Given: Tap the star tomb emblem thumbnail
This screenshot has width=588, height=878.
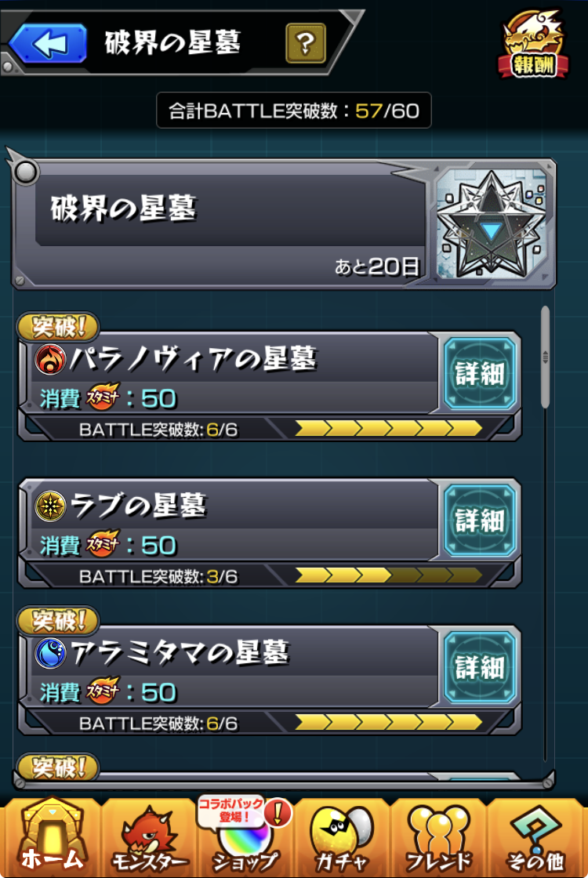Looking at the screenshot, I should (492, 224).
